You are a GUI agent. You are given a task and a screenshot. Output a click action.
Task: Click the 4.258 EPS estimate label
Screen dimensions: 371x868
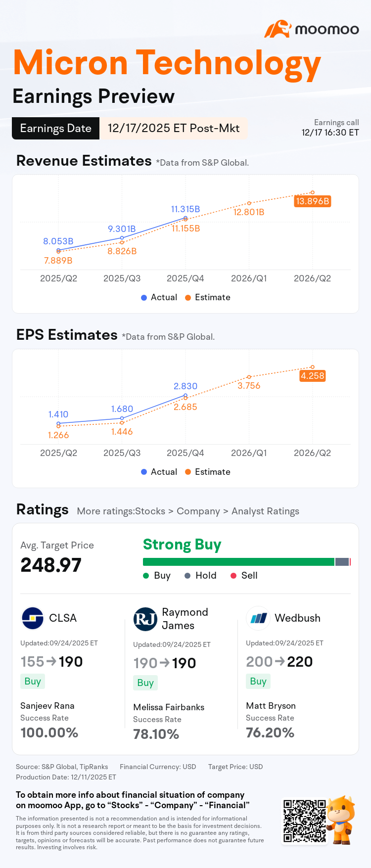point(313,376)
